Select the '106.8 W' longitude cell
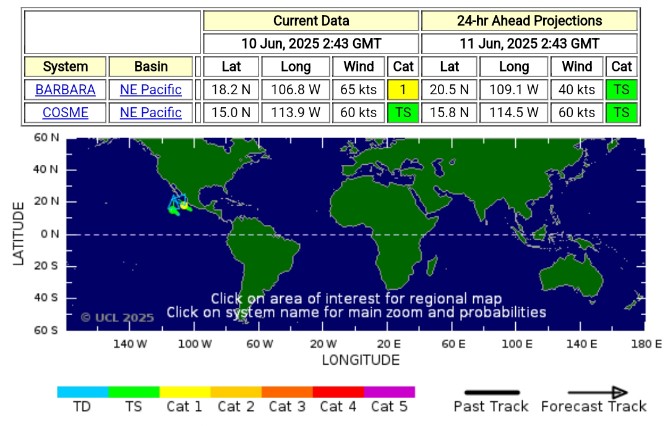Image resolution: width=668 pixels, height=426 pixels. pyautogui.click(x=296, y=89)
